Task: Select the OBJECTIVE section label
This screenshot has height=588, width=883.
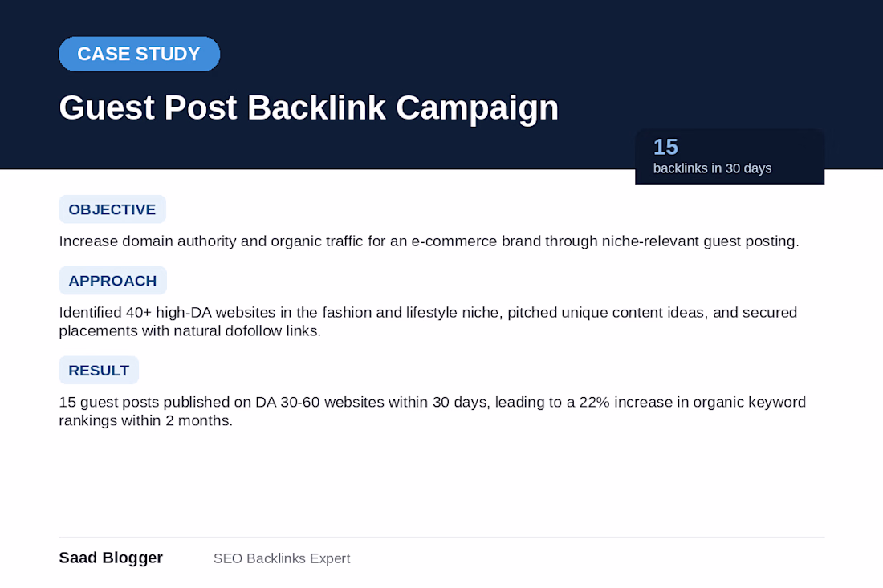Action: coord(112,209)
